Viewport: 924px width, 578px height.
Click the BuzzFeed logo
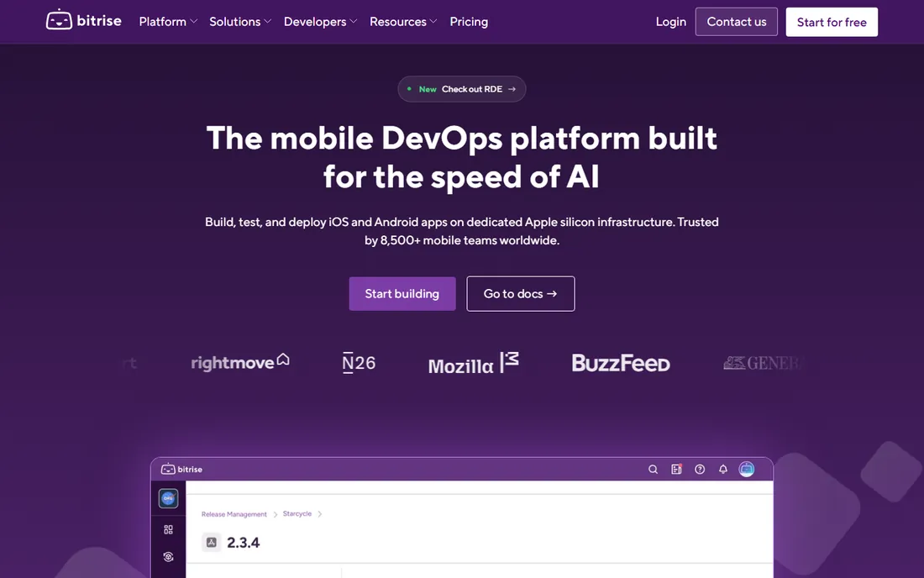click(x=621, y=363)
